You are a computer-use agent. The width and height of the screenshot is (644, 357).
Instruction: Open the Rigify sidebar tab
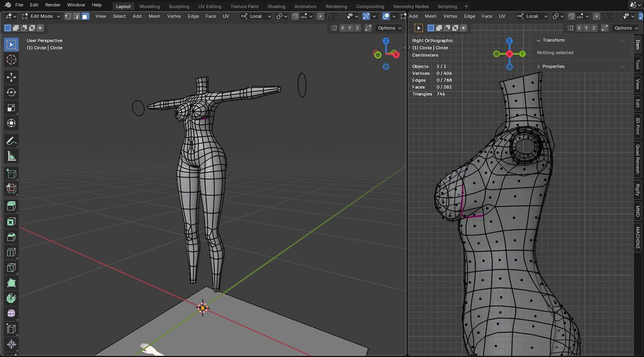638,190
